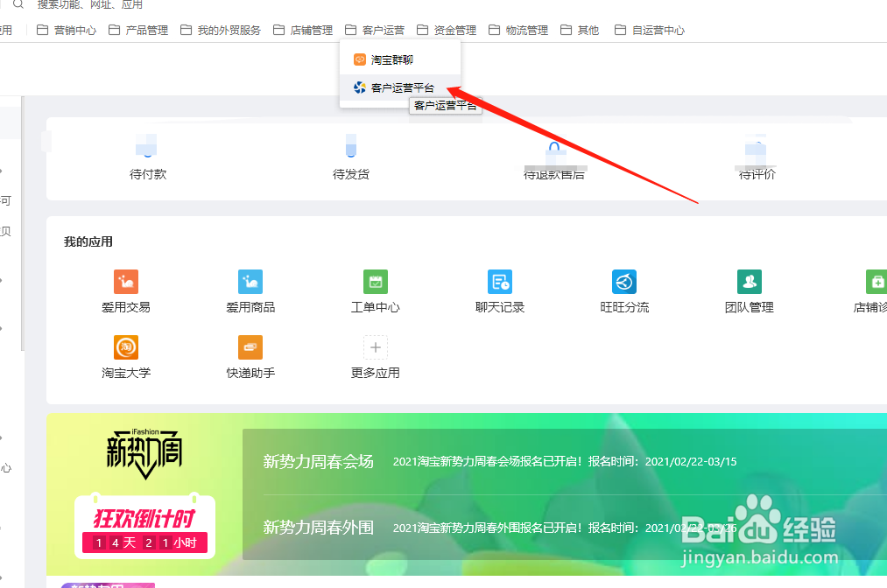This screenshot has height=588, width=887.
Task: Open the 聊天记录 app icon
Action: [x=500, y=282]
